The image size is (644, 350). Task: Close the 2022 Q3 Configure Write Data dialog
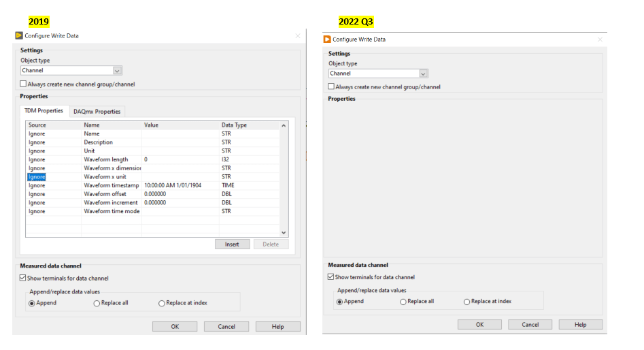(x=600, y=39)
